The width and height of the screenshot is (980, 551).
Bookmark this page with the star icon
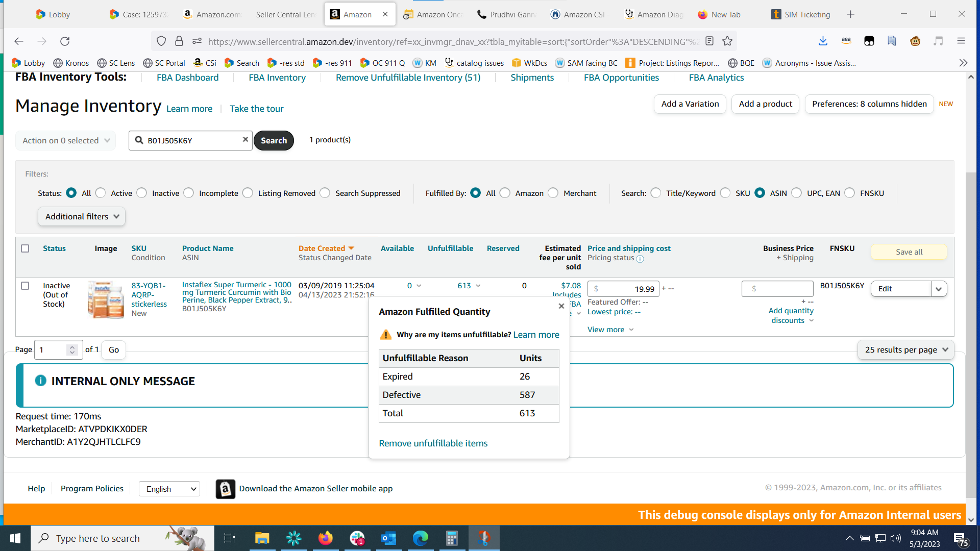click(x=727, y=41)
